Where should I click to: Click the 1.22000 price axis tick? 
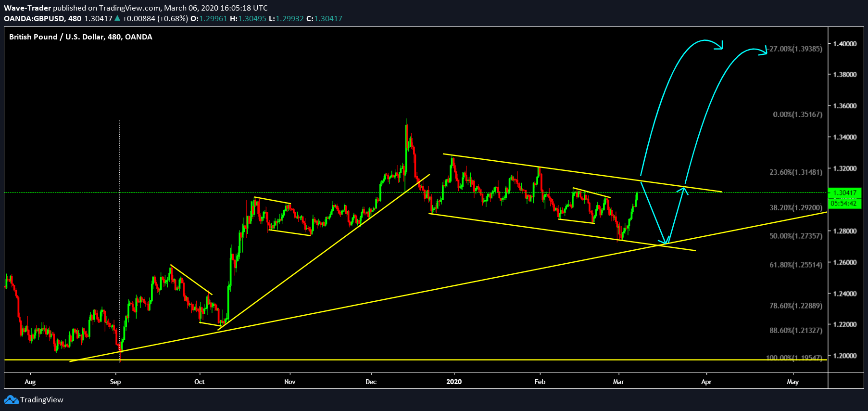845,324
